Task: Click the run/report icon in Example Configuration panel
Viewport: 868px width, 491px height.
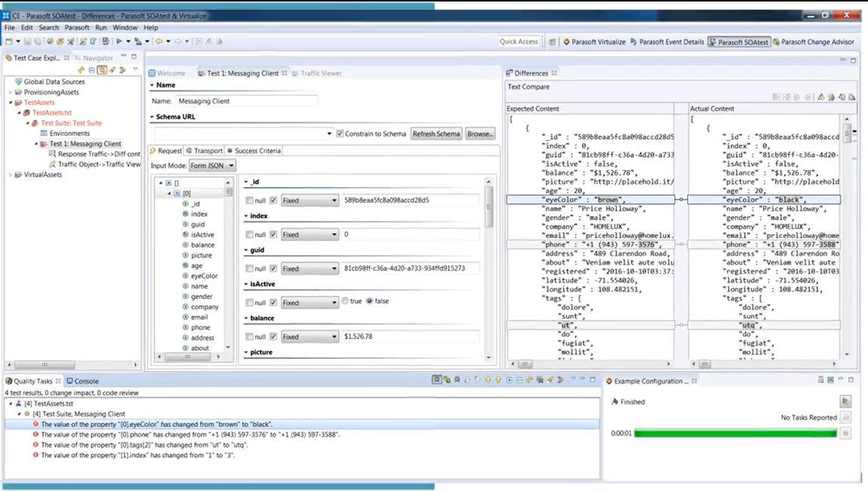Action: point(845,401)
